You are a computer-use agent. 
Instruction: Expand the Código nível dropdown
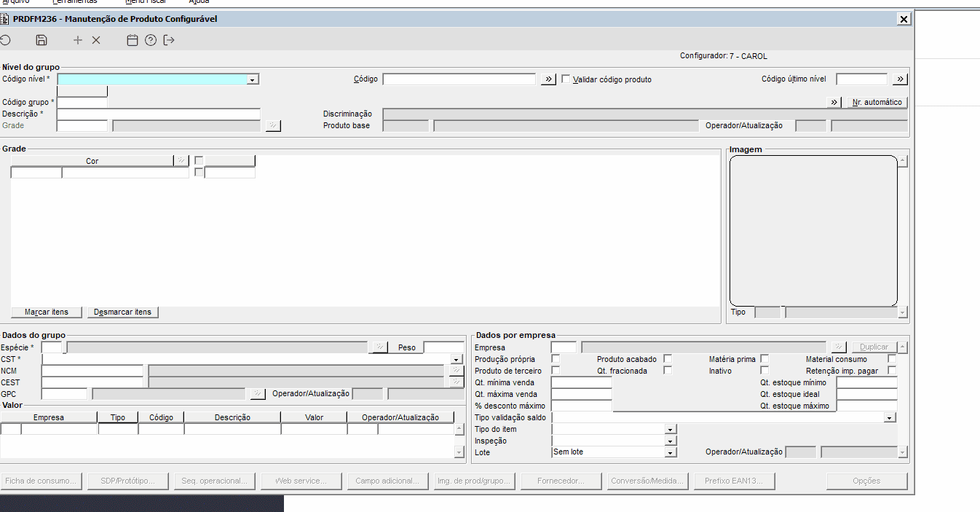253,79
